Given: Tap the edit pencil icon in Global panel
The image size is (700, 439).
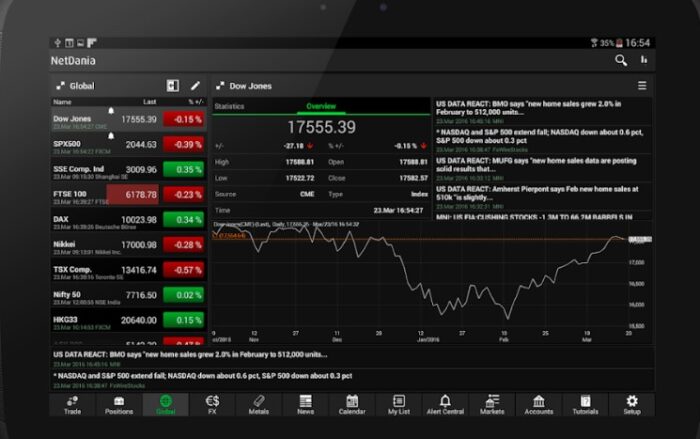Looking at the screenshot, I should click(x=195, y=86).
